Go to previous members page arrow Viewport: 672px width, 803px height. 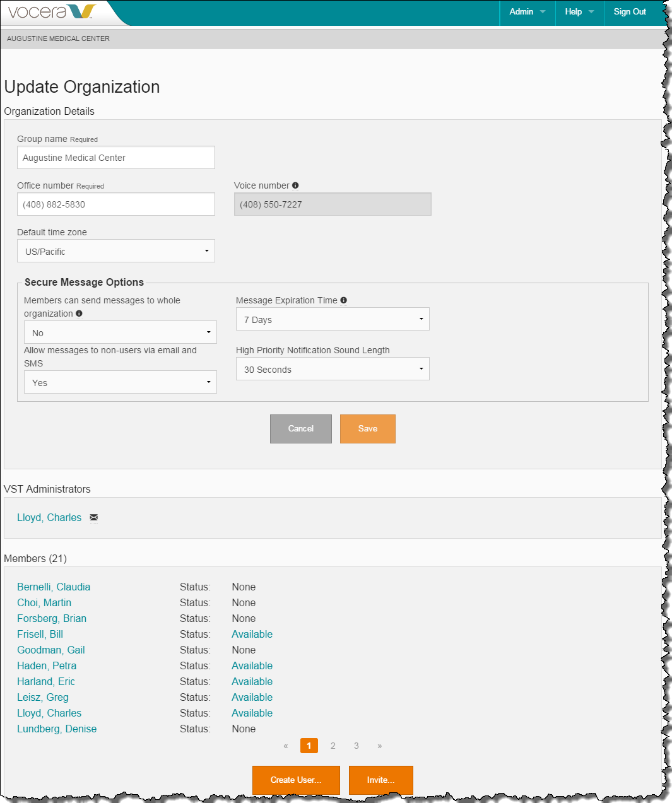tap(286, 746)
